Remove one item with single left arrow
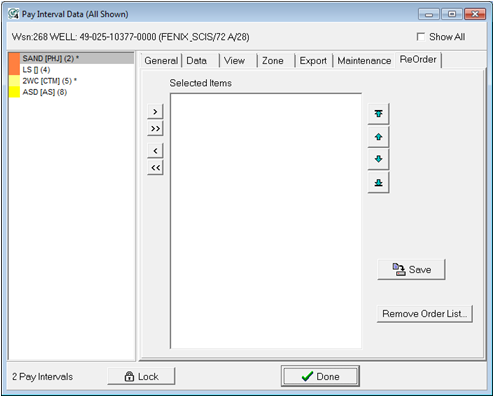 tap(155, 151)
